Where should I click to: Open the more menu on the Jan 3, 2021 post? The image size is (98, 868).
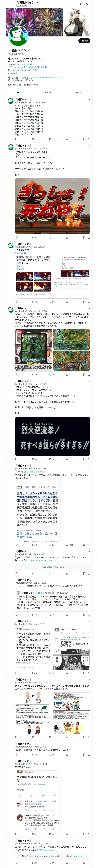click(89, 244)
